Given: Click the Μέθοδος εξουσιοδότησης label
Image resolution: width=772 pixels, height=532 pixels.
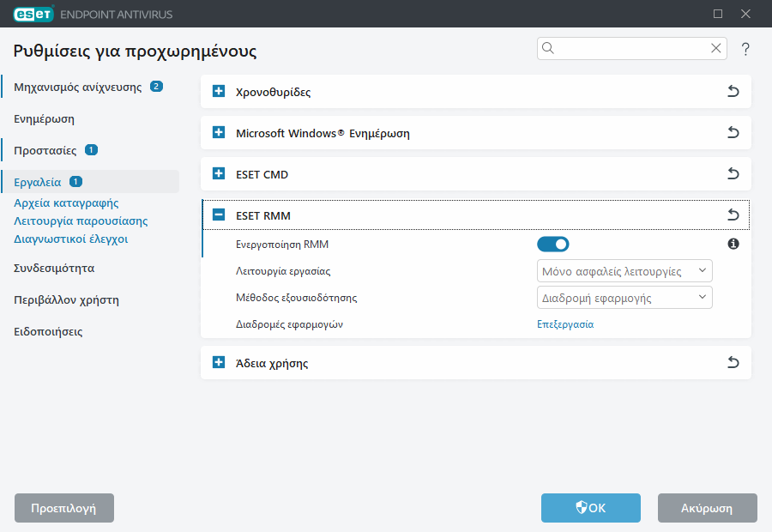Looking at the screenshot, I should [297, 298].
